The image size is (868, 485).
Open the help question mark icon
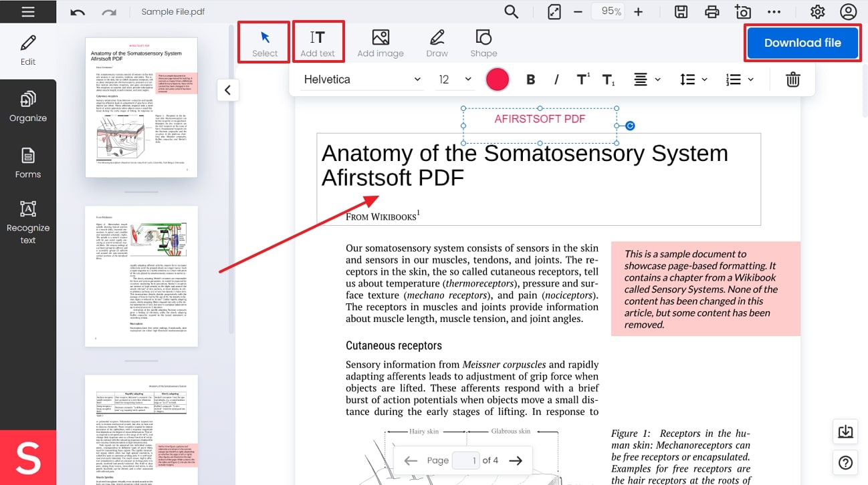(x=846, y=462)
